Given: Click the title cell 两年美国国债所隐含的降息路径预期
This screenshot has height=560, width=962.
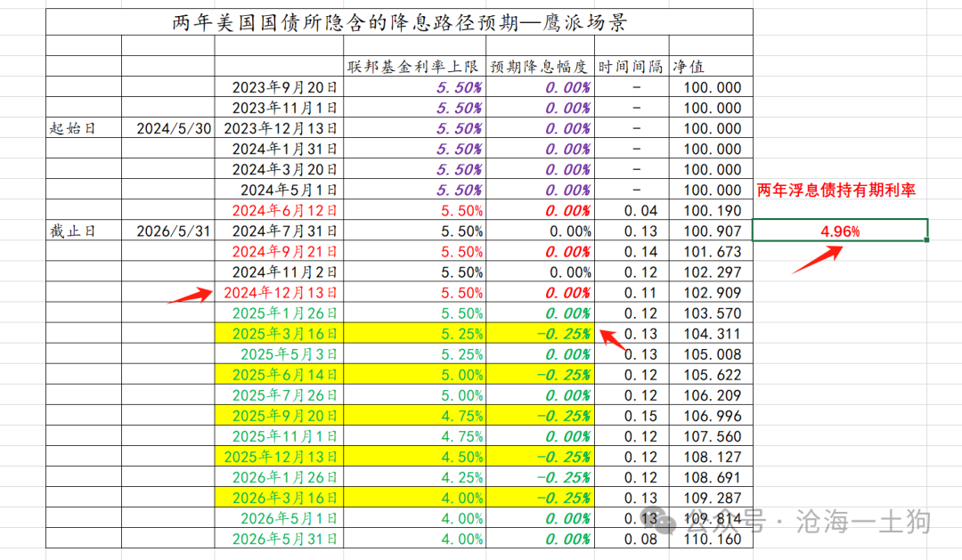Looking at the screenshot, I should tap(399, 22).
